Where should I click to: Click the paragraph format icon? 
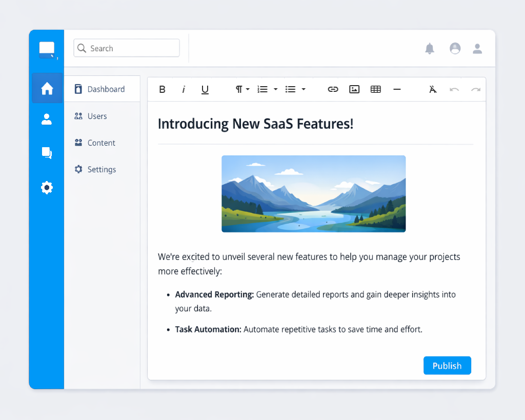[239, 89]
